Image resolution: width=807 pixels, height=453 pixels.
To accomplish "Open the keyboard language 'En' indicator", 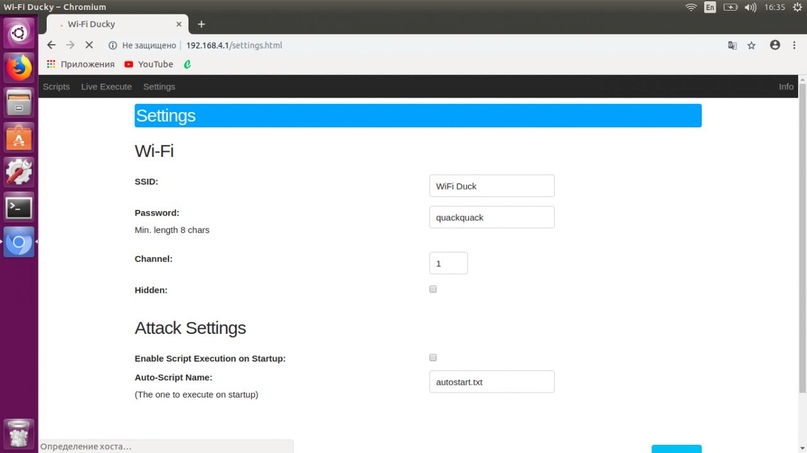I will point(710,7).
